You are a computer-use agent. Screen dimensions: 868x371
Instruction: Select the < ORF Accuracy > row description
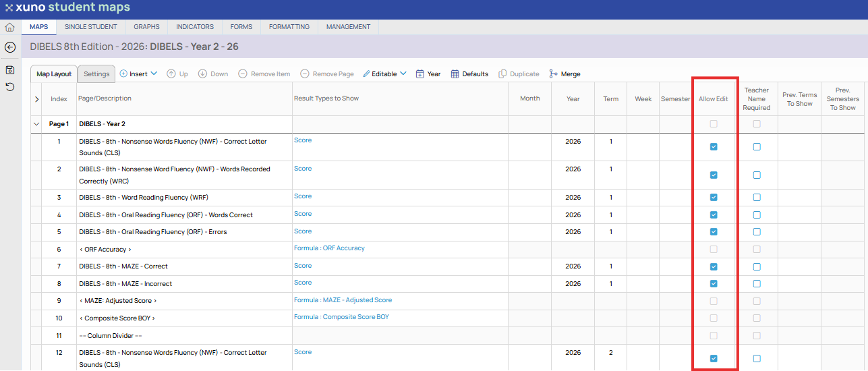pyautogui.click(x=105, y=249)
